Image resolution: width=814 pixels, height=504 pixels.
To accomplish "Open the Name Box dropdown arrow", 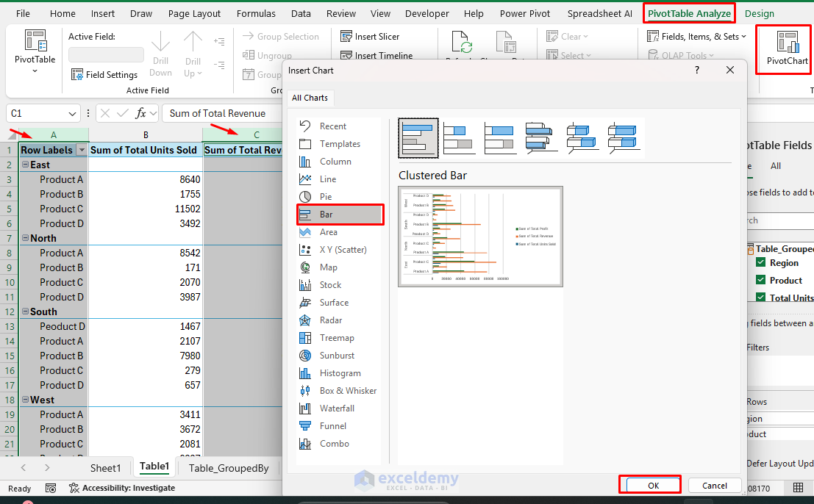I will [x=71, y=113].
